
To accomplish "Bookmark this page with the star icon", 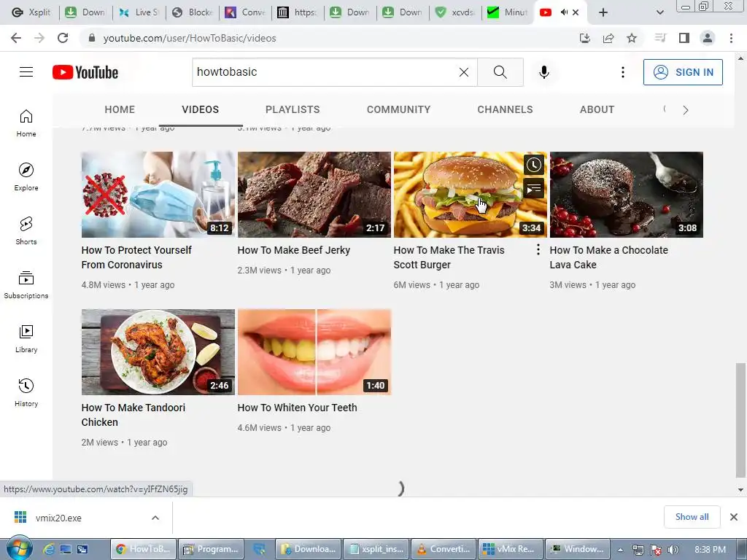I will pyautogui.click(x=632, y=38).
